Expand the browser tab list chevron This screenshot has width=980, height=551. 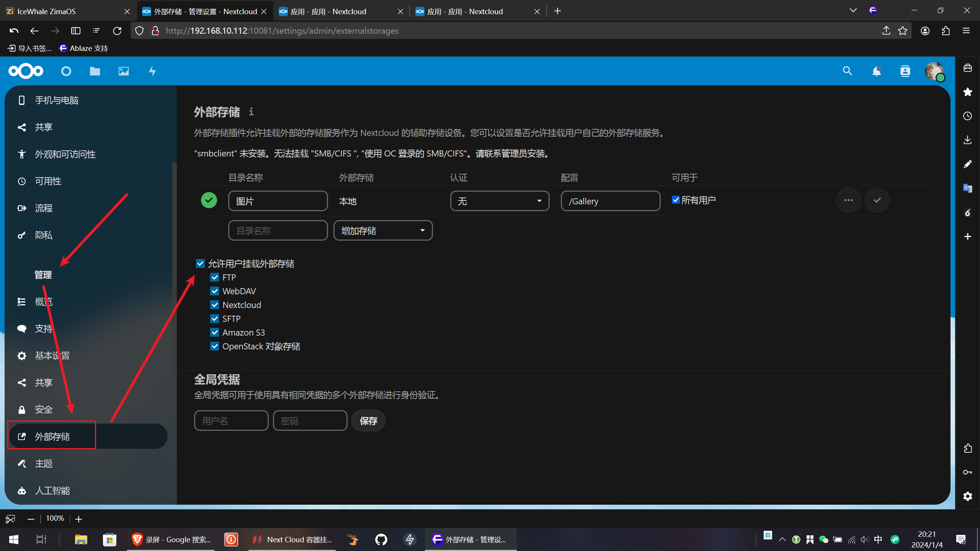tap(853, 11)
